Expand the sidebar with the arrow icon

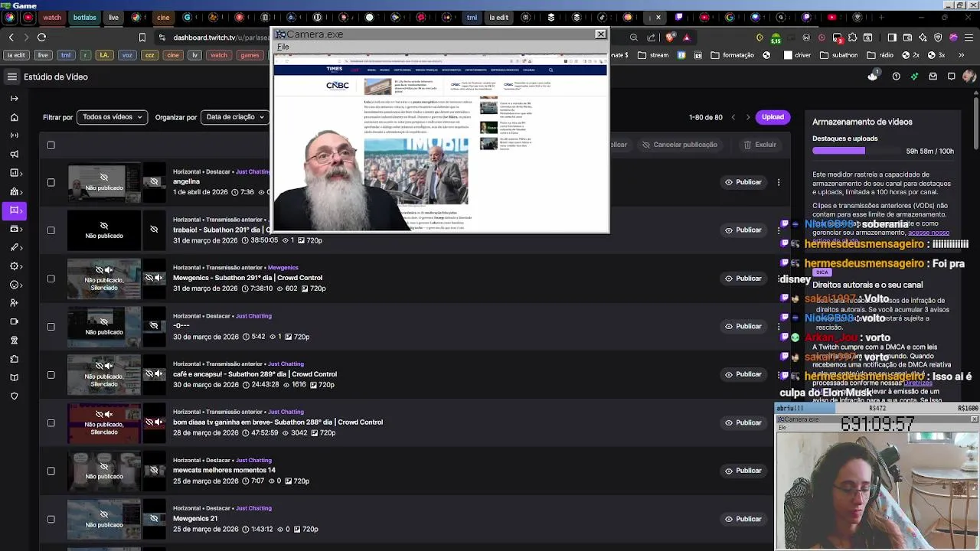(14, 98)
